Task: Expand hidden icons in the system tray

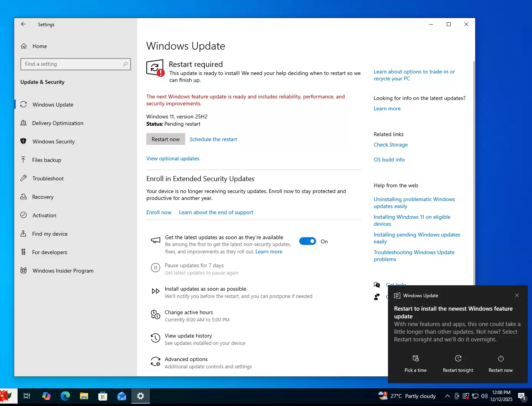Action: tap(447, 396)
